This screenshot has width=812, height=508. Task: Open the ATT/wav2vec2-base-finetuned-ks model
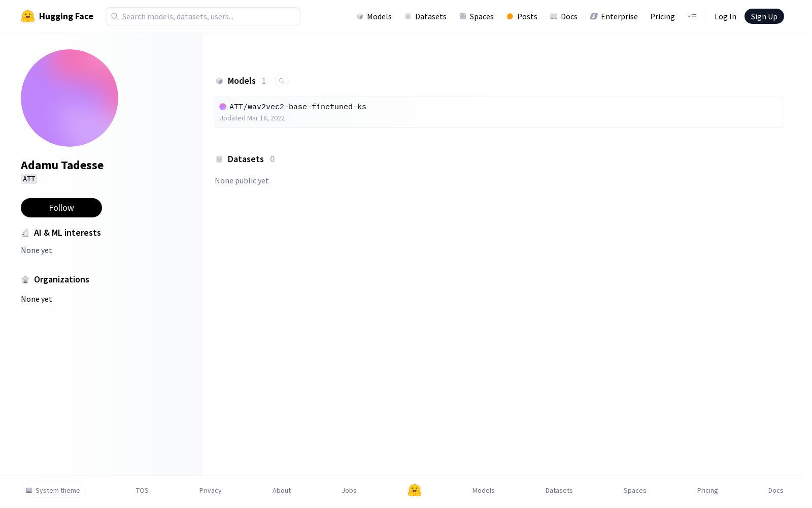(499, 112)
